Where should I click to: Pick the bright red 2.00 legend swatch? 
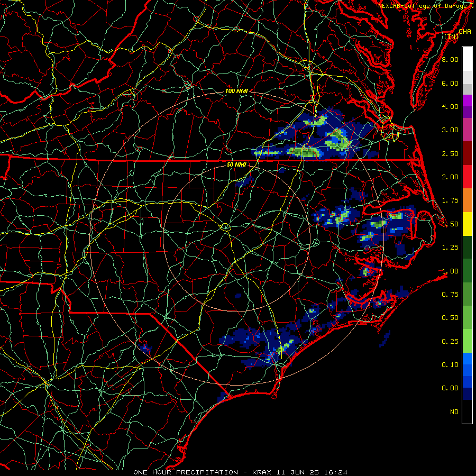(x=467, y=177)
